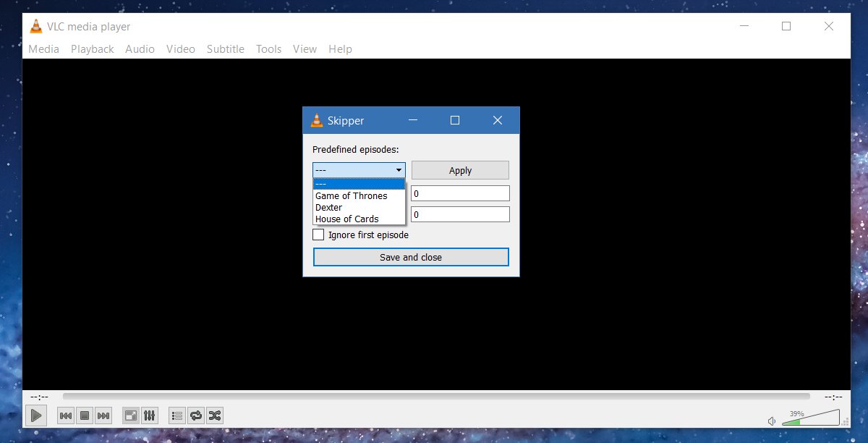Collapse the Predefined episodes combo box
868x443 pixels.
click(359, 170)
